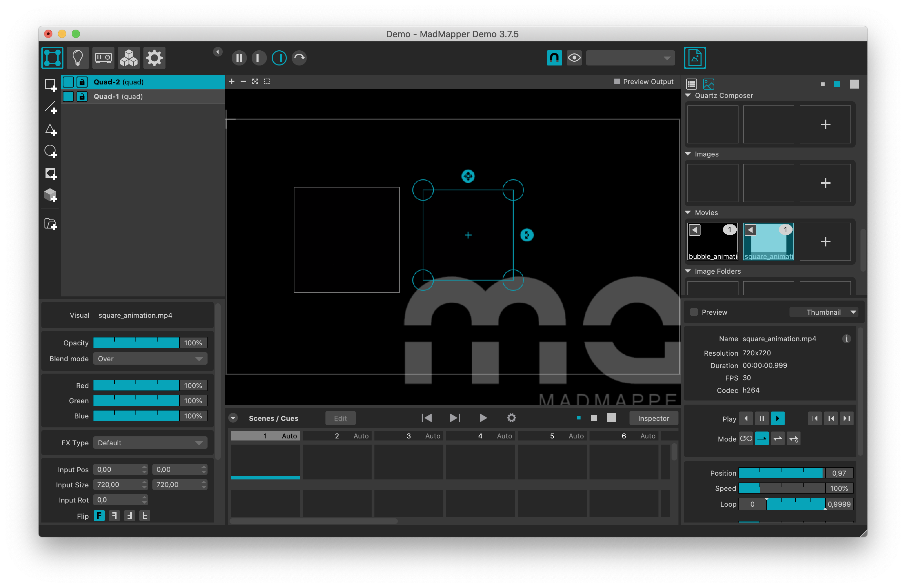Image resolution: width=906 pixels, height=588 pixels.
Task: Pause all media playback
Action: coord(239,58)
